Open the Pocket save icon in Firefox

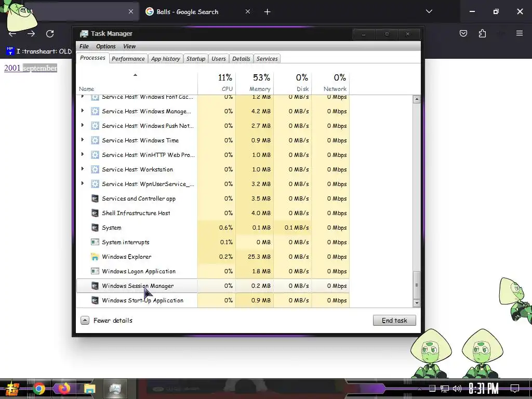point(463,33)
